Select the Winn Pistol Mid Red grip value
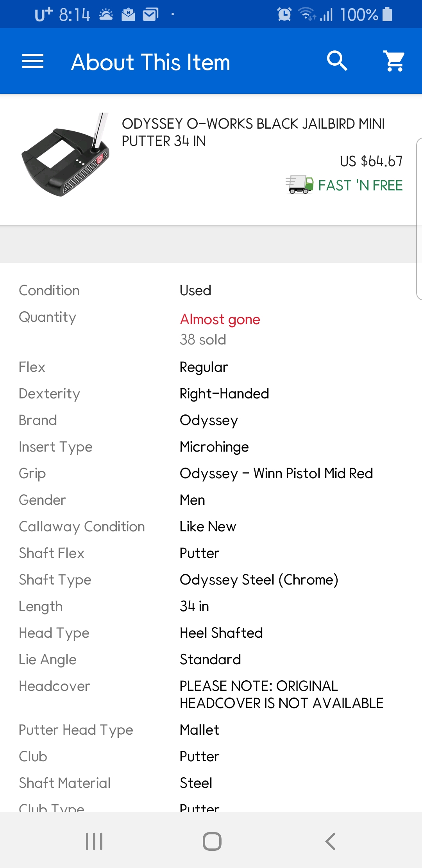The width and height of the screenshot is (422, 868). 276,473
